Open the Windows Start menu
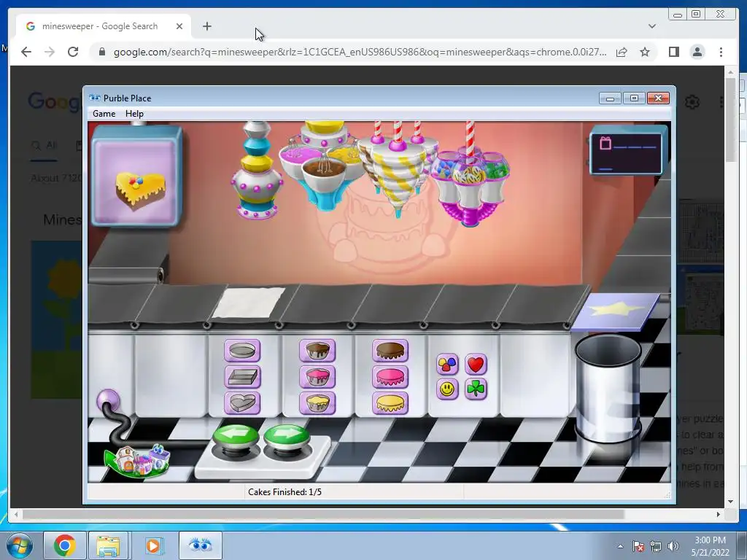Image resolution: width=747 pixels, height=560 pixels. (x=20, y=545)
